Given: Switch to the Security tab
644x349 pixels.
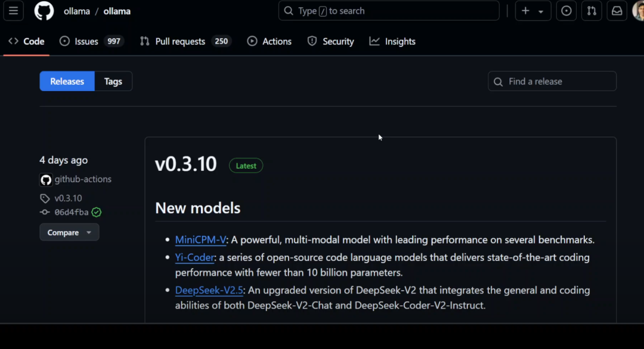Looking at the screenshot, I should [x=330, y=42].
